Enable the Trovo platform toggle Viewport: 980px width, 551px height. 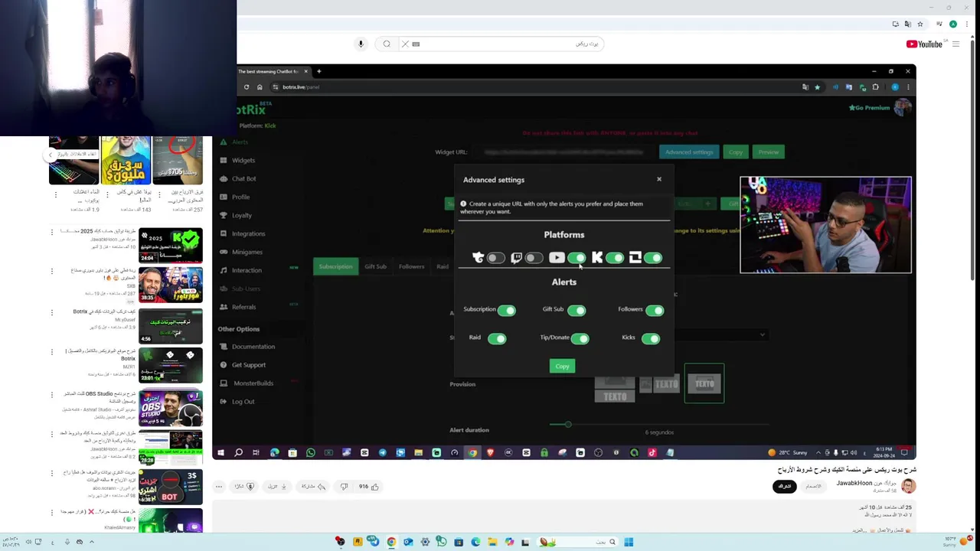pos(495,258)
